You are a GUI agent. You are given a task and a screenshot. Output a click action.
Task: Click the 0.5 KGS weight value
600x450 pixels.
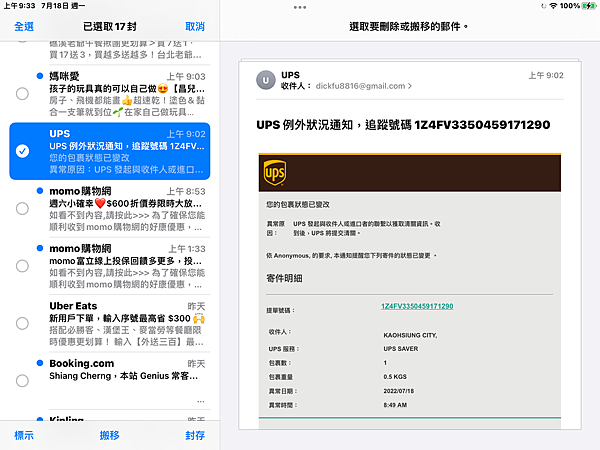click(395, 377)
